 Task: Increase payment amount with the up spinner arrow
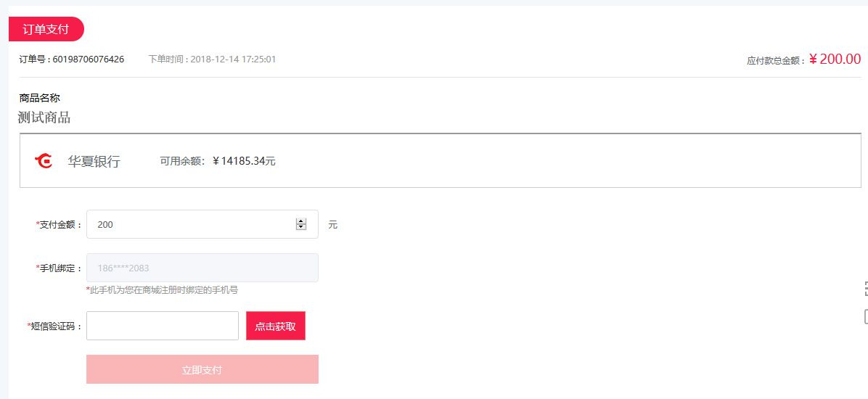click(301, 221)
